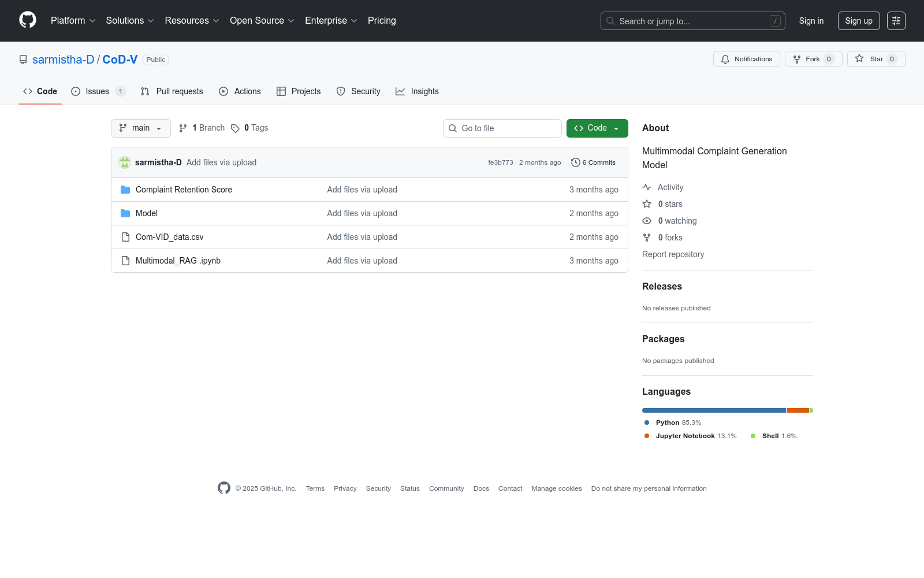Open the CoD-V repository link

[120, 60]
